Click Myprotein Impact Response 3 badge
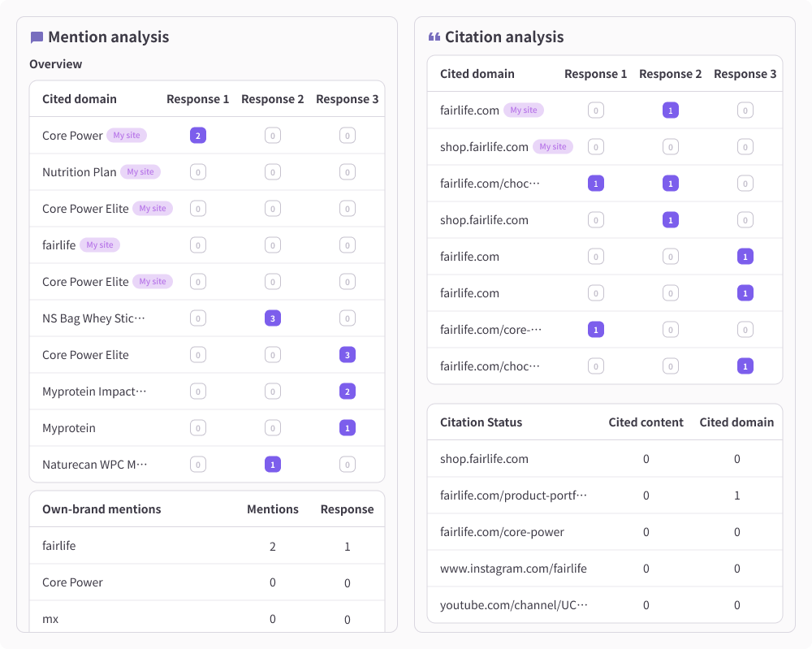812x649 pixels. [x=348, y=391]
